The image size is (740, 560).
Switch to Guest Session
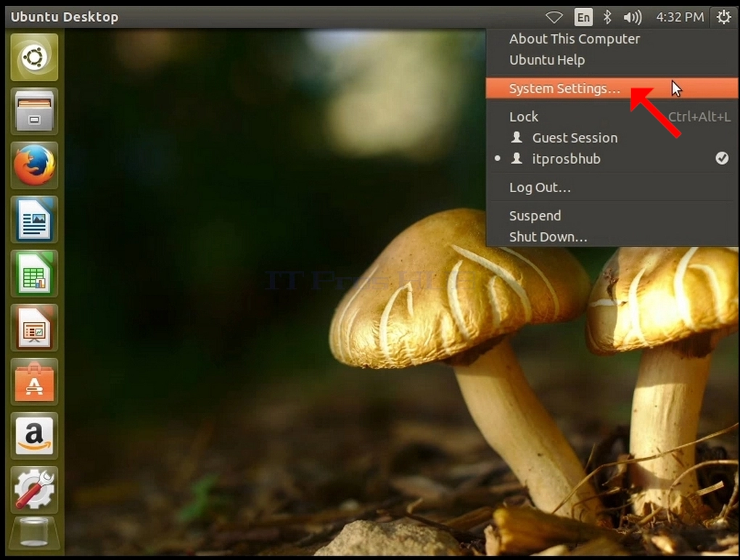click(612, 138)
